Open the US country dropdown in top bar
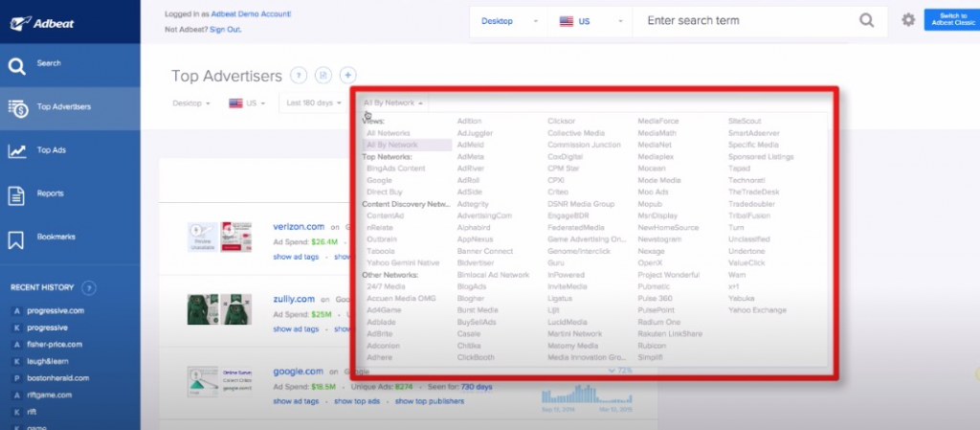Viewport: 980px width, 430px height. click(x=591, y=21)
